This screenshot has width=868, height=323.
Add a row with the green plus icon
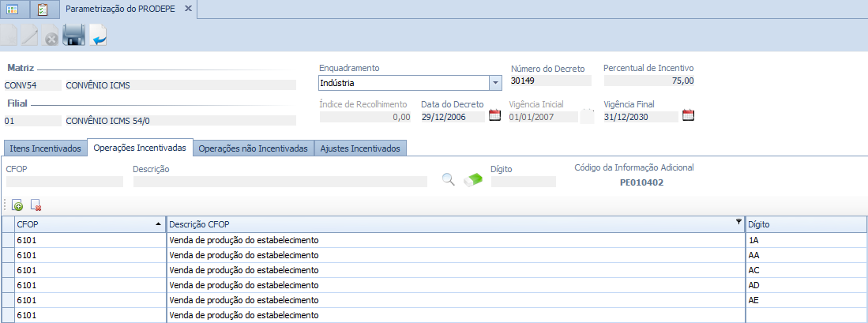[x=17, y=205]
